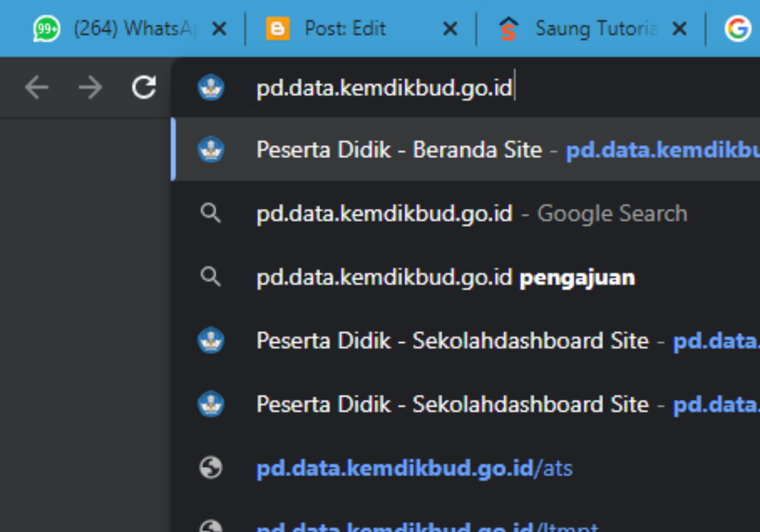Image resolution: width=760 pixels, height=532 pixels.
Task: Click the Blogger favicon on Post: Edit tab
Action: click(277, 28)
